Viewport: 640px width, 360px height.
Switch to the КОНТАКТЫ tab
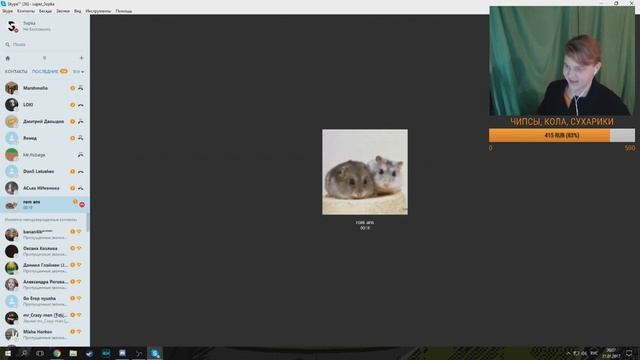[16, 71]
